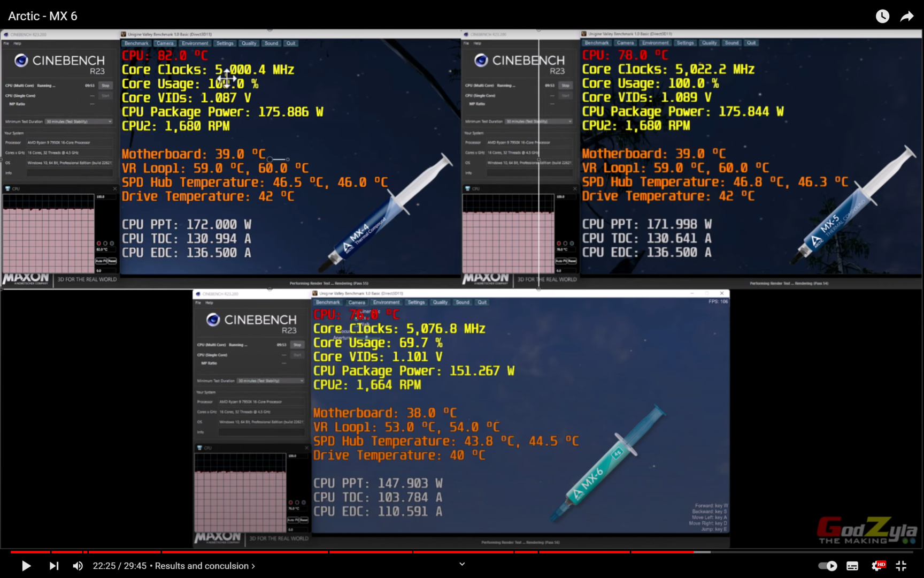Open YouTube player settings gear
Image resolution: width=924 pixels, height=578 pixels.
(877, 566)
